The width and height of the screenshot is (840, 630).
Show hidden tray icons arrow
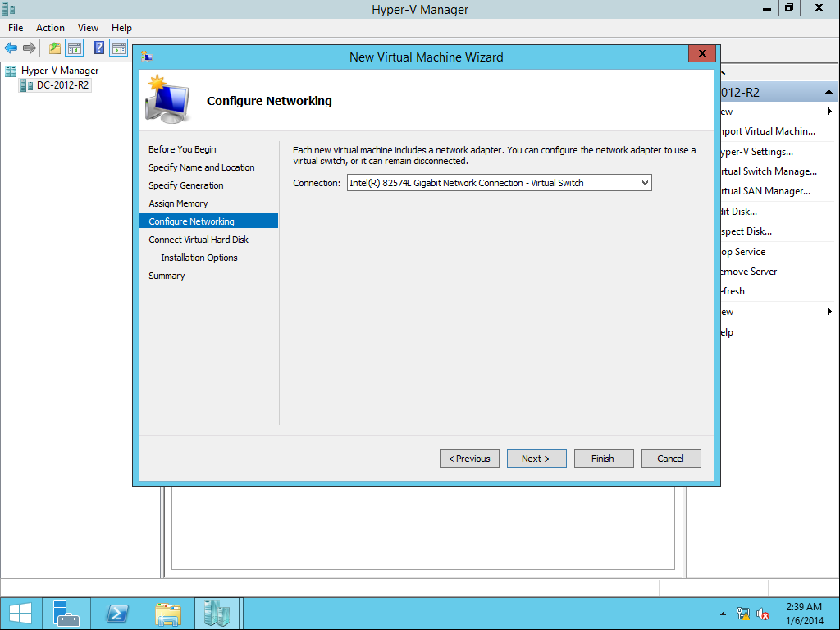coord(723,614)
